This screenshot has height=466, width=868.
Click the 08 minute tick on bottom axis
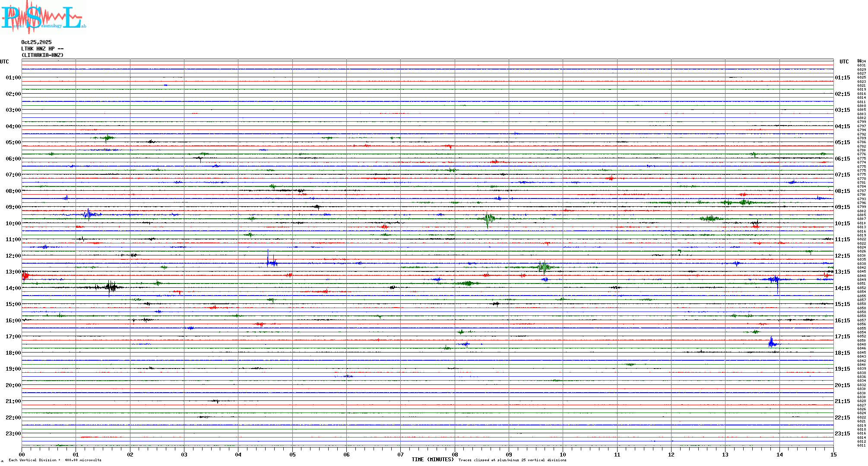coord(455,454)
